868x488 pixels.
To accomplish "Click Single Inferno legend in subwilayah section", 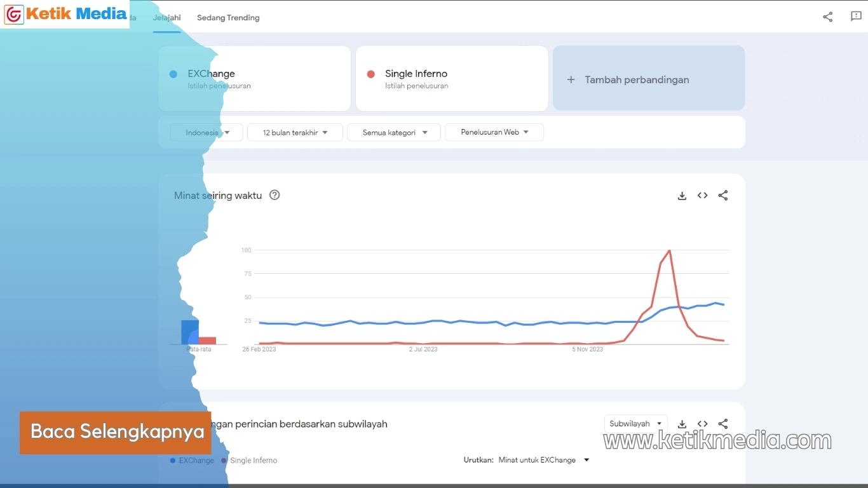I will pos(249,461).
